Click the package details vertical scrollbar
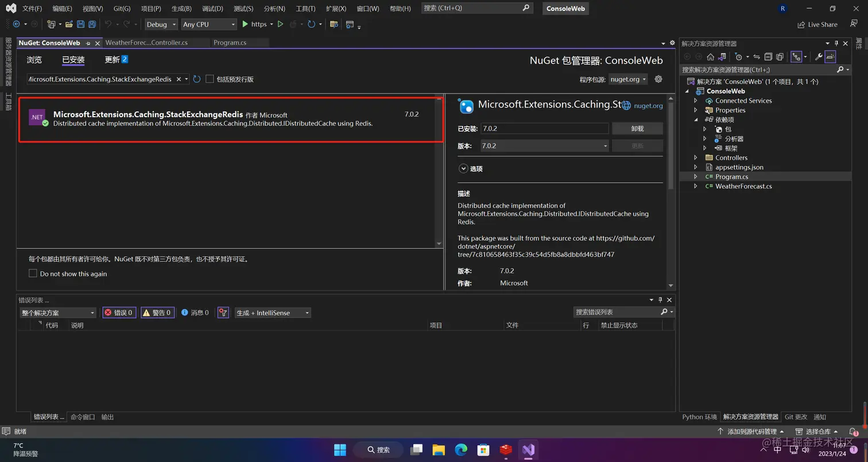Image resolution: width=868 pixels, height=462 pixels. click(x=671, y=192)
